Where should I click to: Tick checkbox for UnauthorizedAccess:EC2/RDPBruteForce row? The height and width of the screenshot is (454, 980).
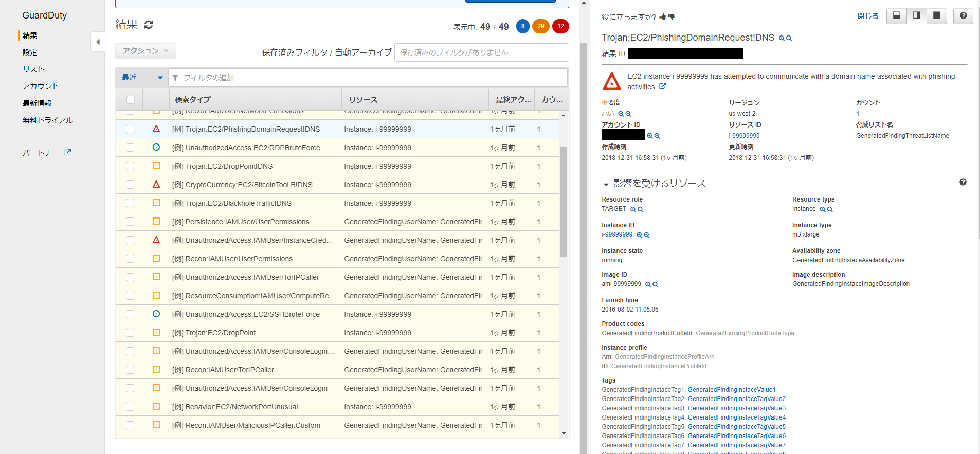click(130, 148)
